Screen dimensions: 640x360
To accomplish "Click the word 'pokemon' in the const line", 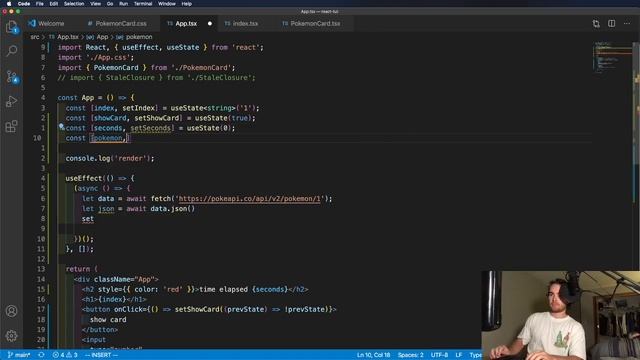I will click(108, 138).
